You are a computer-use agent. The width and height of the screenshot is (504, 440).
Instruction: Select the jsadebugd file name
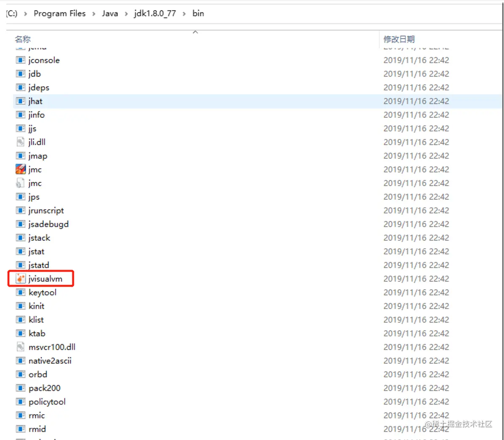[x=48, y=224]
